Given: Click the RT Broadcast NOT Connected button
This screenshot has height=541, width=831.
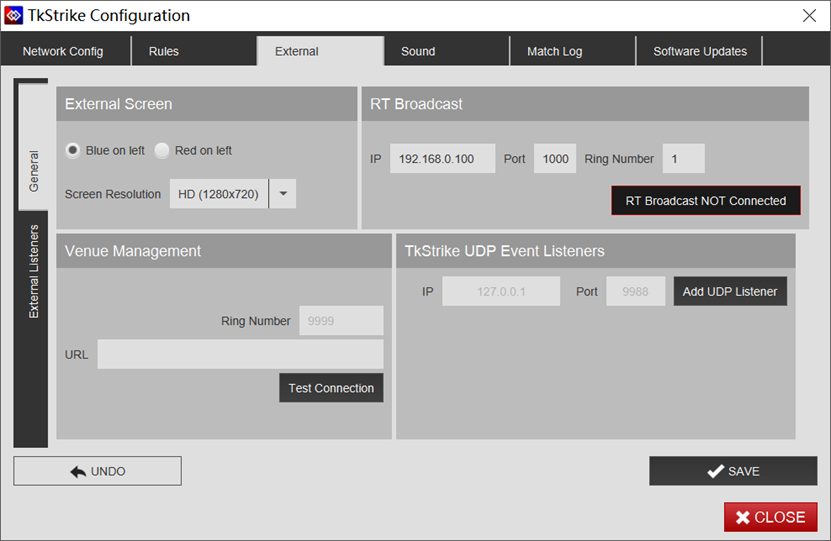Looking at the screenshot, I should pyautogui.click(x=706, y=201).
